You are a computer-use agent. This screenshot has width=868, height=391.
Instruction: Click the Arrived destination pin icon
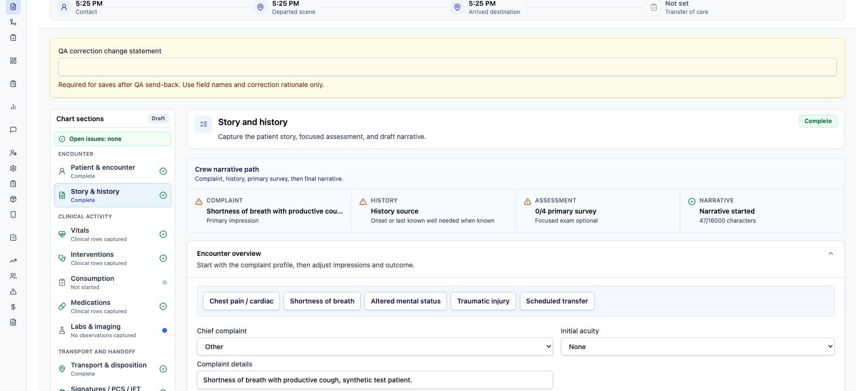[x=457, y=7]
